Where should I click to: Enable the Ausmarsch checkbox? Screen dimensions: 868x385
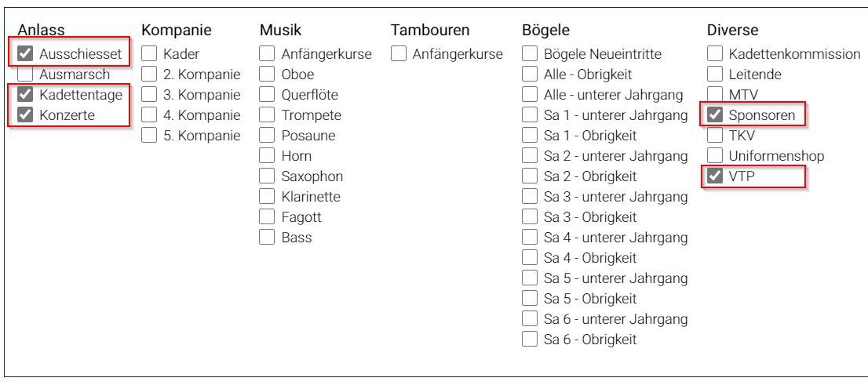coord(25,74)
